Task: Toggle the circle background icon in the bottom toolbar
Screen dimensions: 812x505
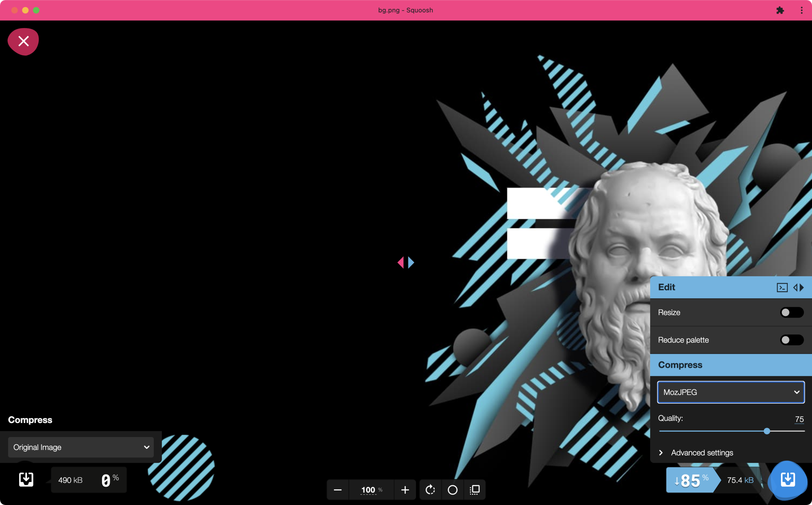Action: 452,490
